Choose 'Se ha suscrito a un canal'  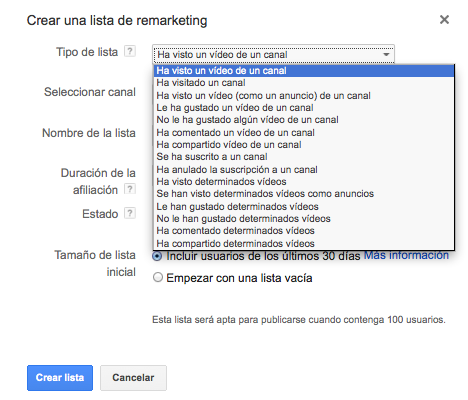click(304, 157)
